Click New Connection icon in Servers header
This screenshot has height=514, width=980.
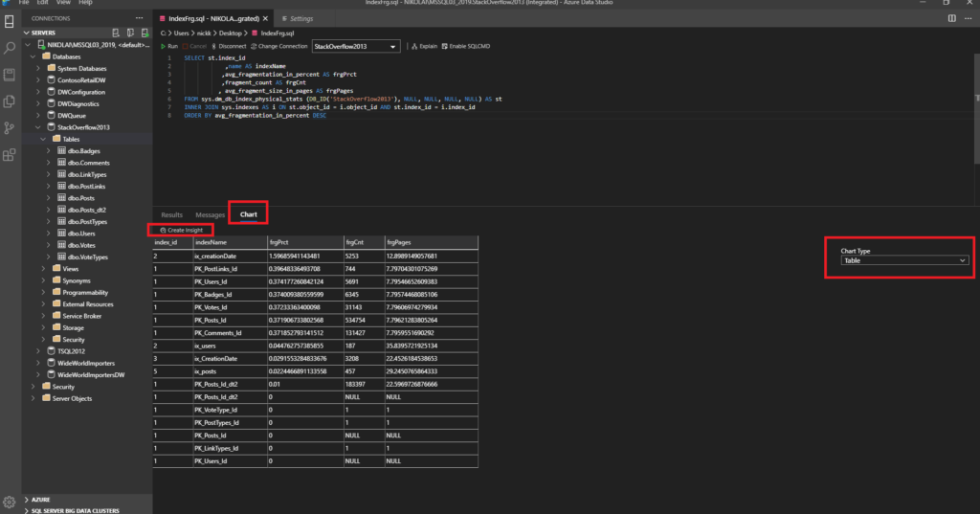coord(116,33)
